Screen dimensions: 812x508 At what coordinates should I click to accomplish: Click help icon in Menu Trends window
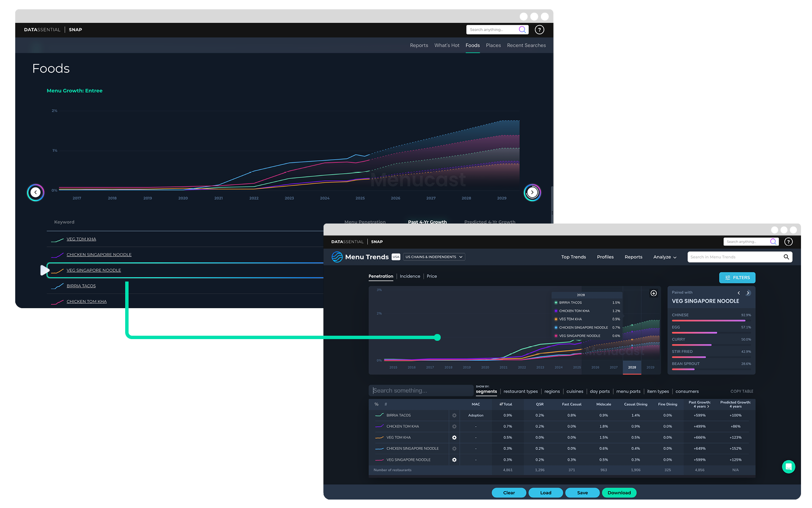pos(788,242)
